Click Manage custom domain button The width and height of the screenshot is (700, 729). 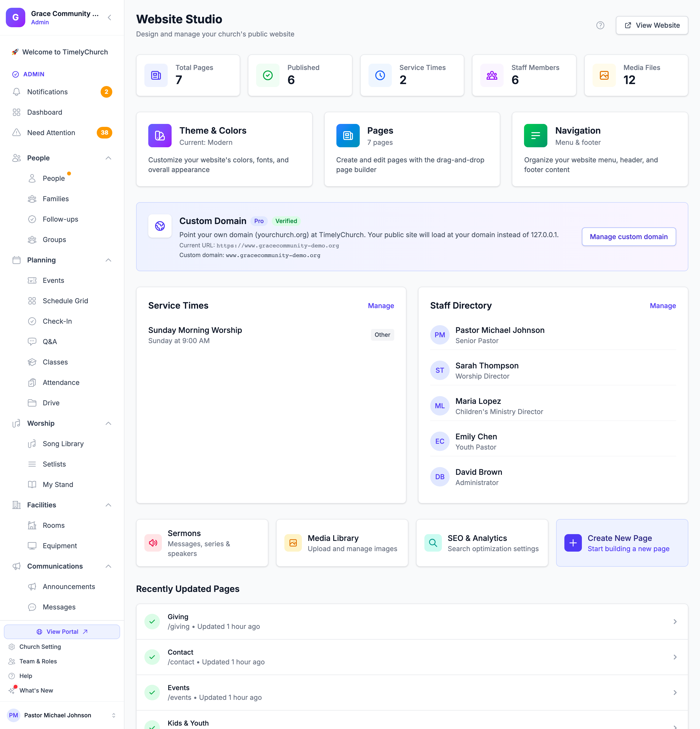tap(629, 236)
